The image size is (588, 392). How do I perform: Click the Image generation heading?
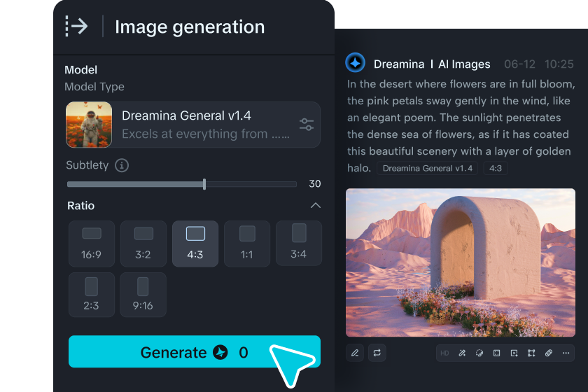tap(190, 27)
